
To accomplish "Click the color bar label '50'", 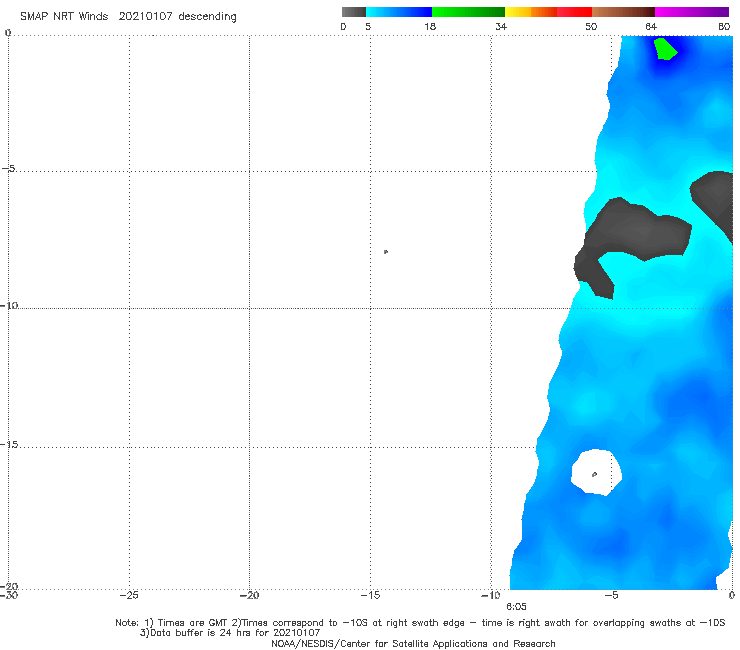I will (591, 26).
